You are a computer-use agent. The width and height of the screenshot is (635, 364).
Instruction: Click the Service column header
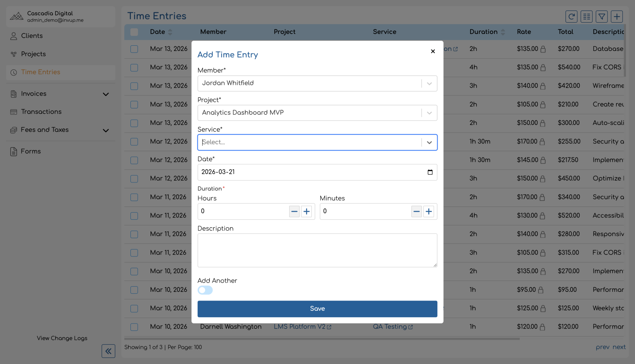pyautogui.click(x=384, y=32)
